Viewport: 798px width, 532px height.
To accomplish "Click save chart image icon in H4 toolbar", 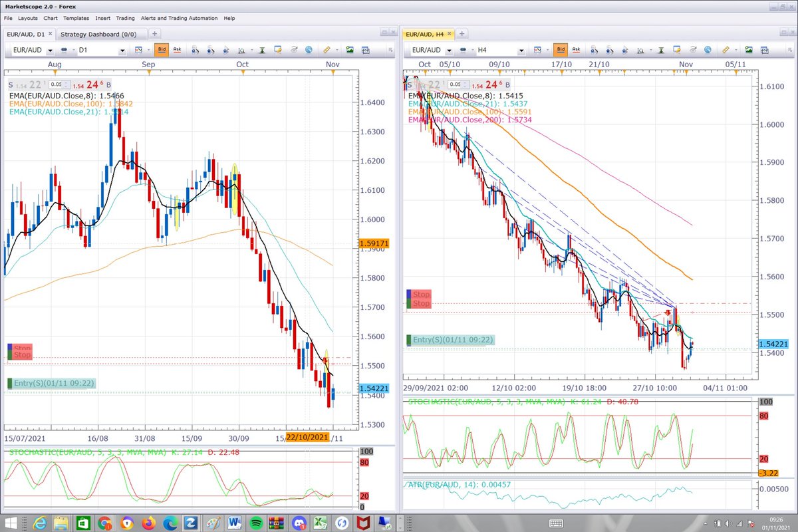I will point(748,50).
